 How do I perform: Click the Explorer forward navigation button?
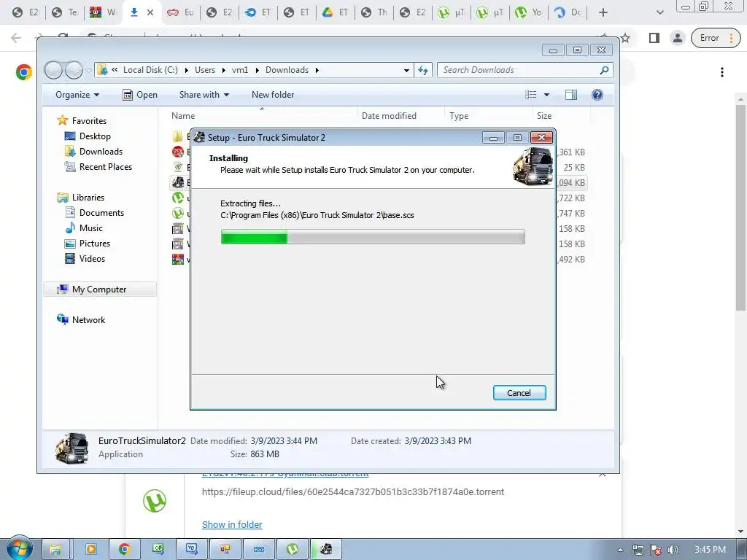coord(74,71)
